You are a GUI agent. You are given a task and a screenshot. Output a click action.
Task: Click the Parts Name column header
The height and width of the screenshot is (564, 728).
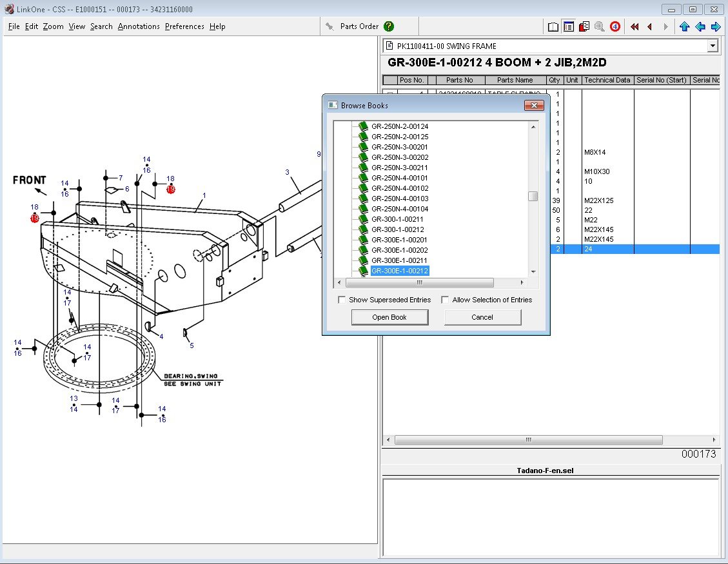coord(515,80)
